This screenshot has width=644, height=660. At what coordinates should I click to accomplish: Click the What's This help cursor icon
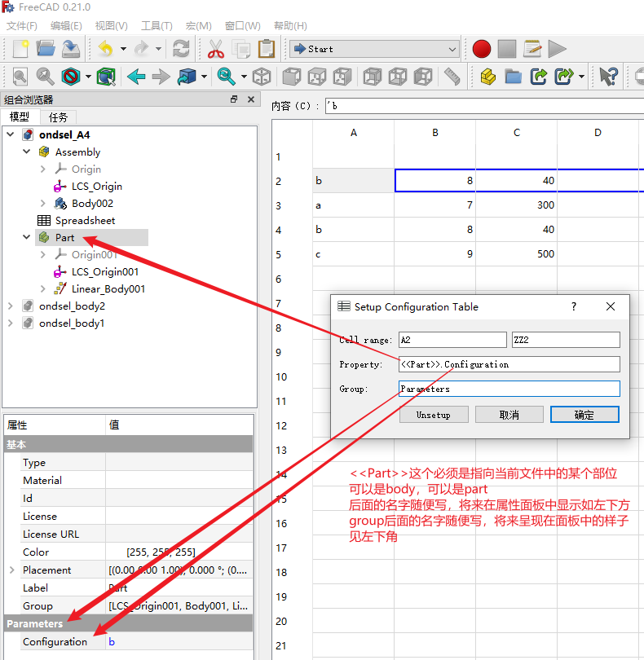[x=608, y=77]
